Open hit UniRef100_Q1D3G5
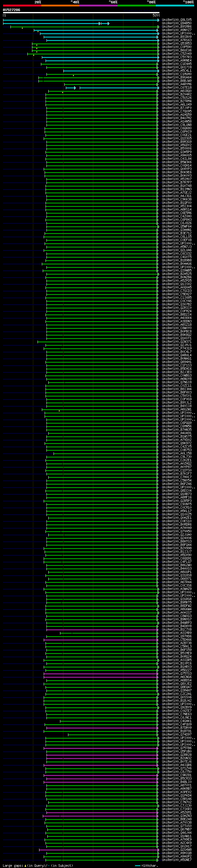Screen dimensions: 197x868 [x=176, y=139]
